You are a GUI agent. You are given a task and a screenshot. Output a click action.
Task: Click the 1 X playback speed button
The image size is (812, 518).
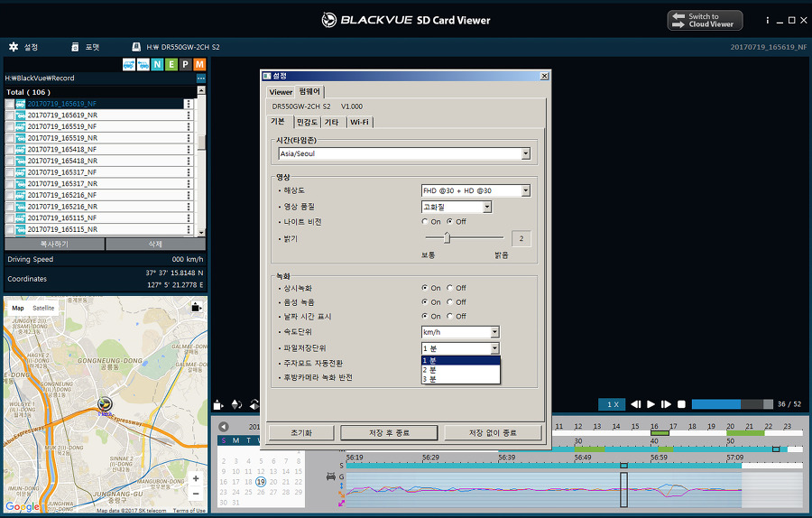coord(613,404)
